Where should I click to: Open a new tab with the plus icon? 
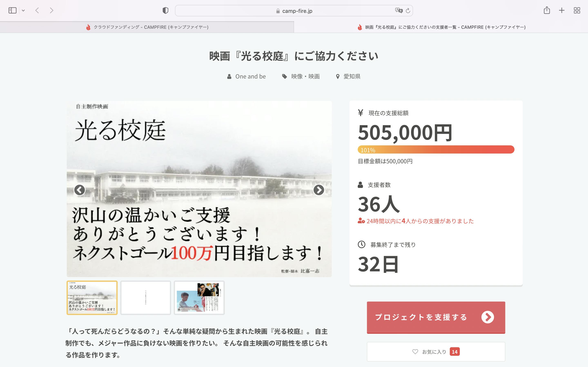[562, 10]
